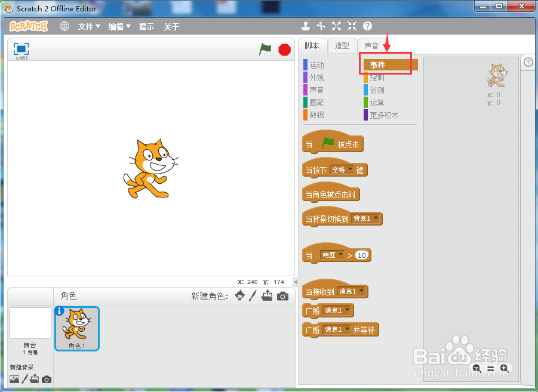Image resolution: width=538 pixels, height=392 pixels.
Task: Switch stage to full screen mode
Action: coord(21,49)
